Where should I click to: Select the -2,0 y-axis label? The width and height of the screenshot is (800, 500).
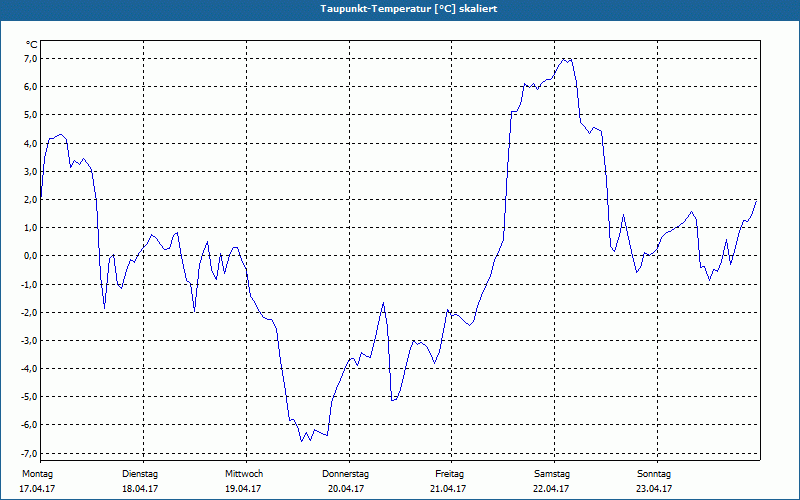point(29,313)
